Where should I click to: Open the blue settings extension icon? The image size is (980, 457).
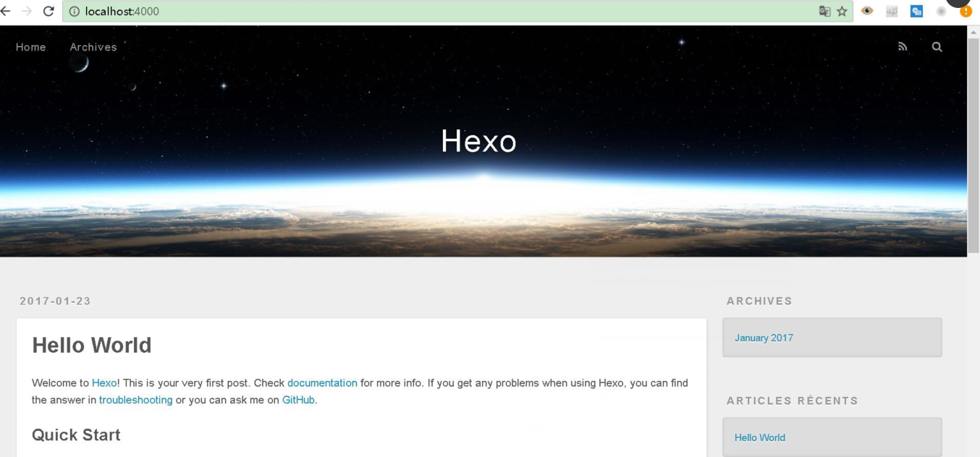tap(916, 12)
